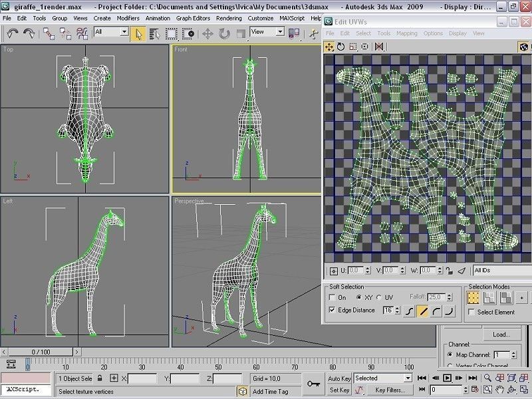Click the Auto Key button
The image size is (532, 399).
(339, 378)
